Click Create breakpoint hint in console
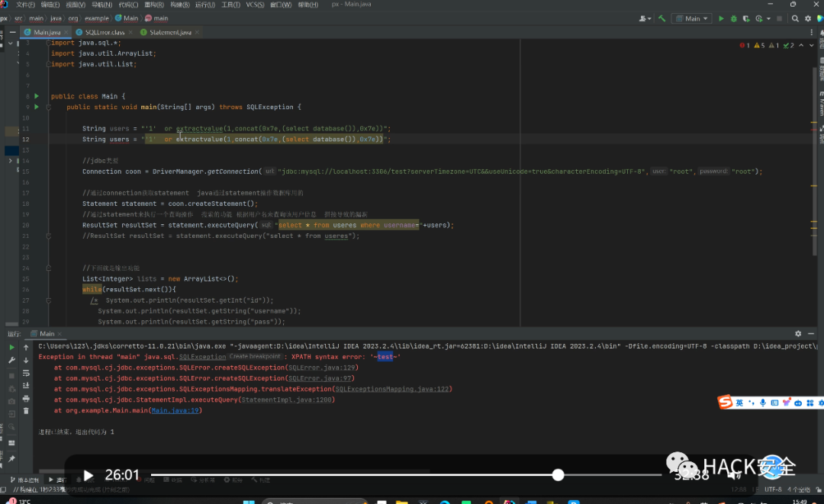 tap(255, 357)
